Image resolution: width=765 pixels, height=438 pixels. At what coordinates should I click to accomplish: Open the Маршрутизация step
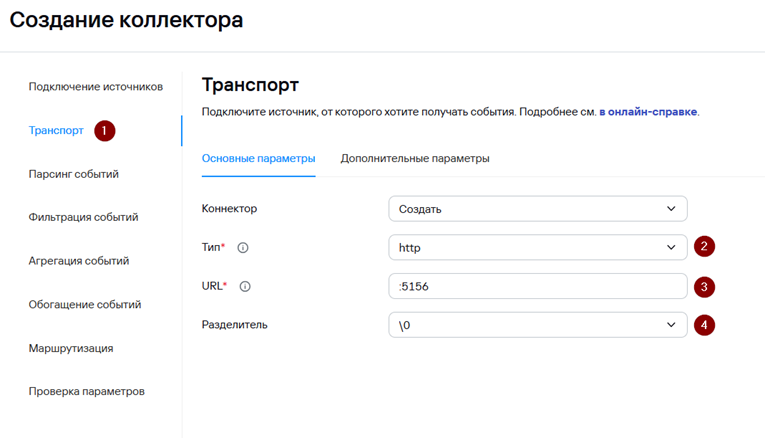(70, 348)
